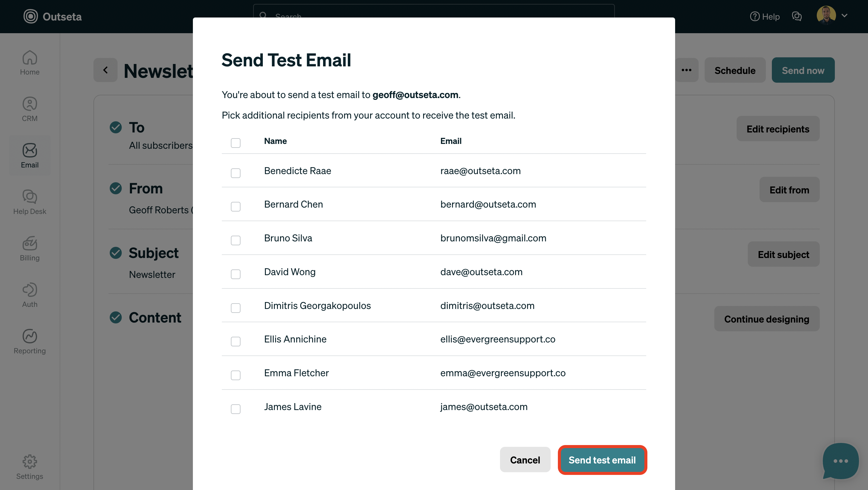Check the checkbox for Benedicte Raae
The height and width of the screenshot is (490, 868).
coord(235,173)
